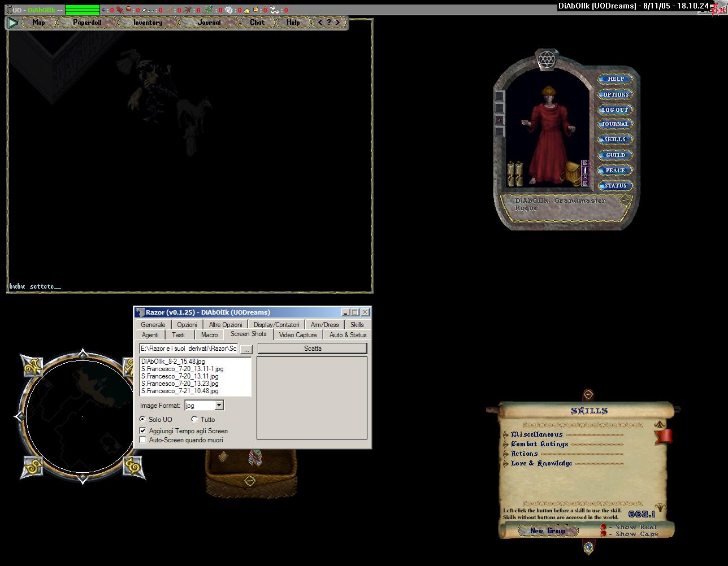Click the virtue hexagram symbol atop paperdoll
The height and width of the screenshot is (566, 728).
tap(547, 60)
